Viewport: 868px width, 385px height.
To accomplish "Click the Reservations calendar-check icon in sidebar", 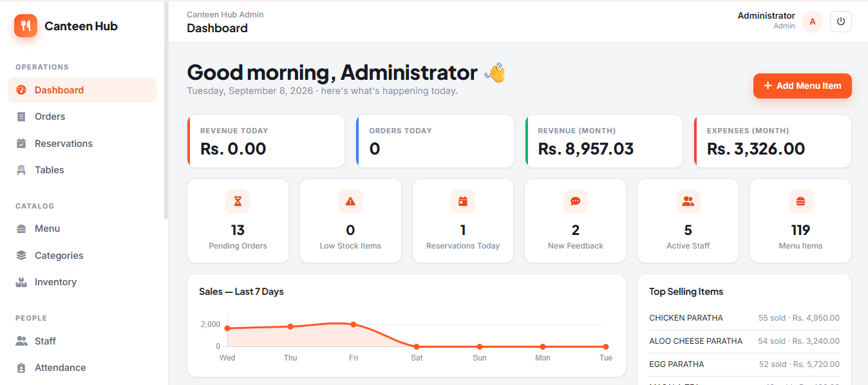I will (x=21, y=144).
